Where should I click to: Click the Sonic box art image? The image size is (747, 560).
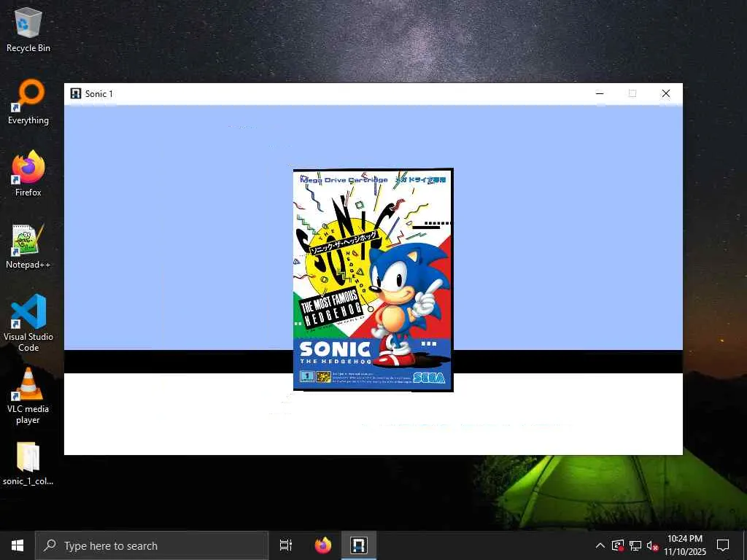373,280
